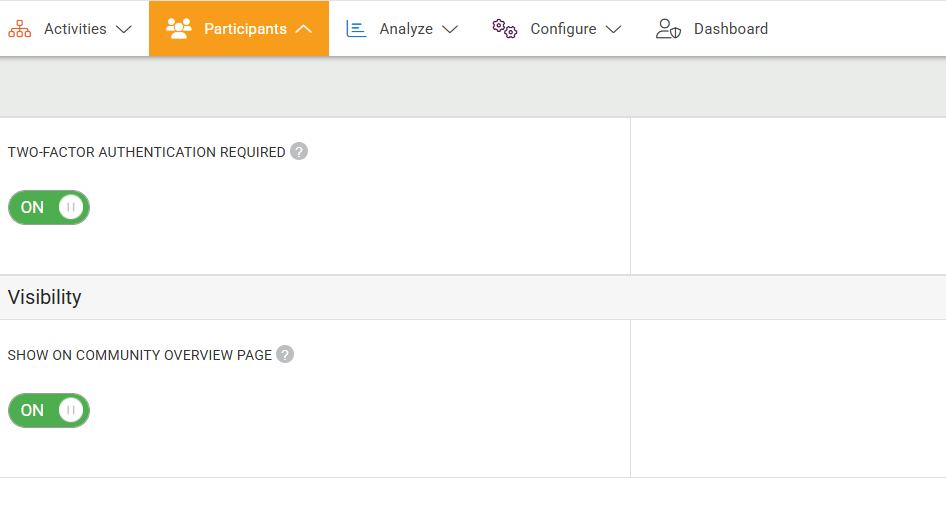This screenshot has height=519, width=946.
Task: Disable the two-factor authentication toggle
Action: 49,208
